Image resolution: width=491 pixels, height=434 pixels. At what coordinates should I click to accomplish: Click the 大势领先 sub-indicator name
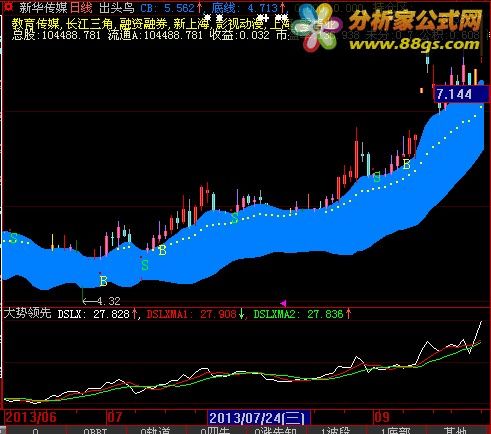[28, 313]
